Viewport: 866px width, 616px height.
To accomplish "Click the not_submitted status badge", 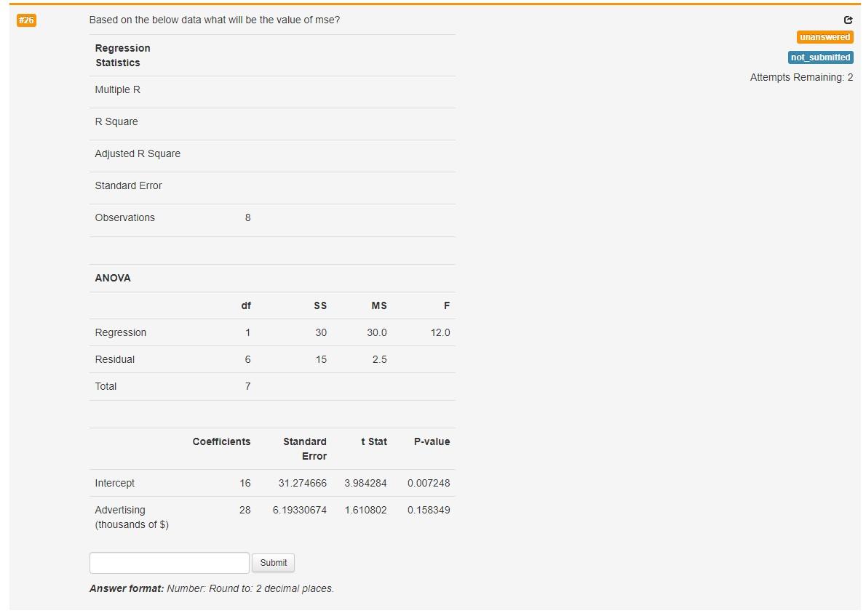I will coord(820,57).
